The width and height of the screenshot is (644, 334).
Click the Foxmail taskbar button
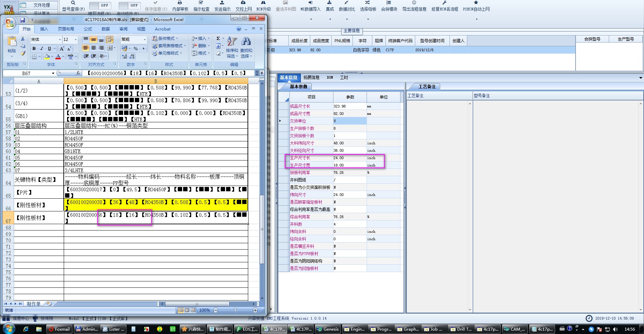[x=59, y=329]
